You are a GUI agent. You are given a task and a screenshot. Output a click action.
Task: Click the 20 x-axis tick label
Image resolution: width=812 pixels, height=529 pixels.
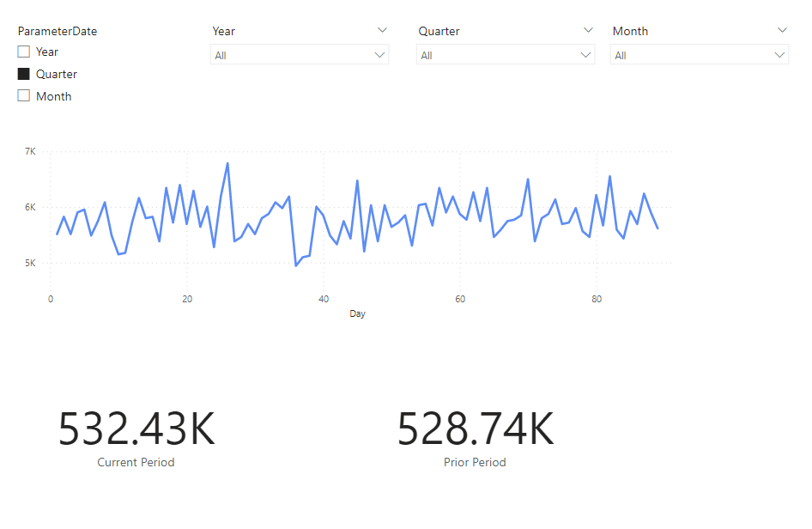point(187,299)
